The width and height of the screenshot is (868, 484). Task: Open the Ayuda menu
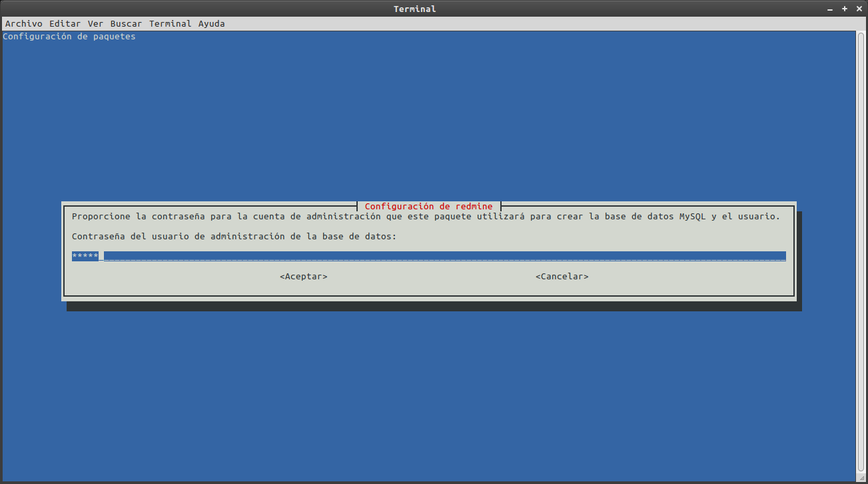[211, 23]
